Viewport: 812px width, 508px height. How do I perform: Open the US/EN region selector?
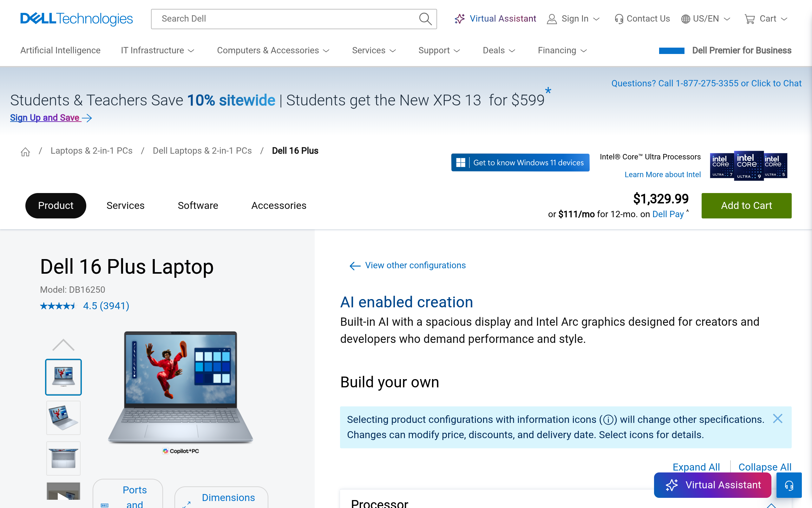point(706,19)
